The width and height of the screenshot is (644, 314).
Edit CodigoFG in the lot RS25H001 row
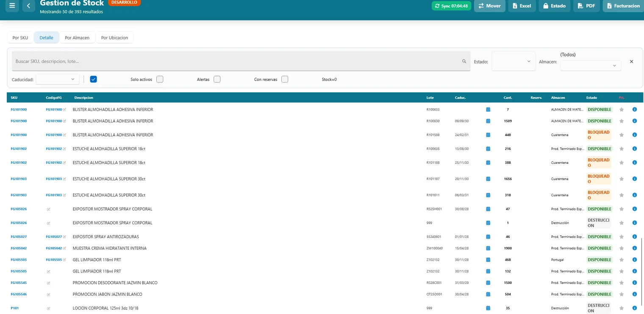point(48,209)
